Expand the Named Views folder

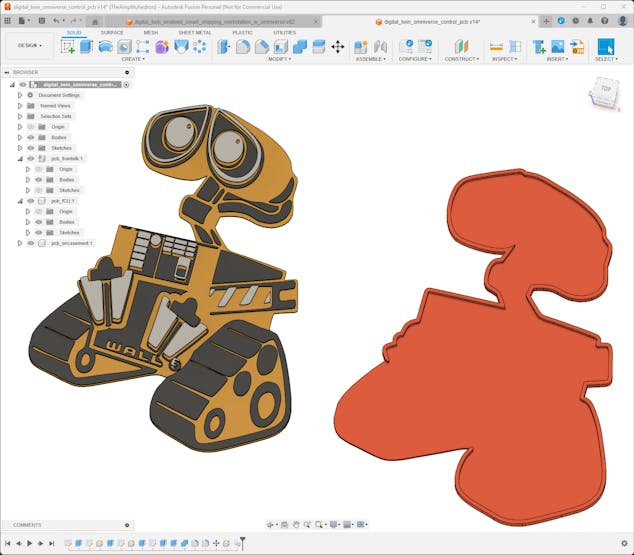tap(19, 106)
